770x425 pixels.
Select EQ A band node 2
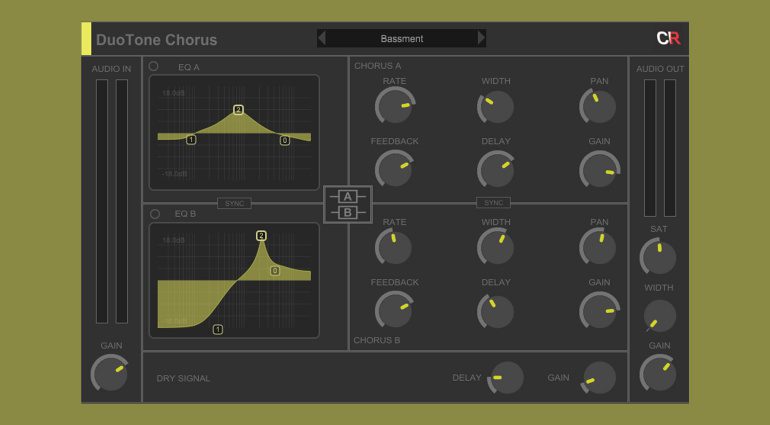click(x=238, y=110)
